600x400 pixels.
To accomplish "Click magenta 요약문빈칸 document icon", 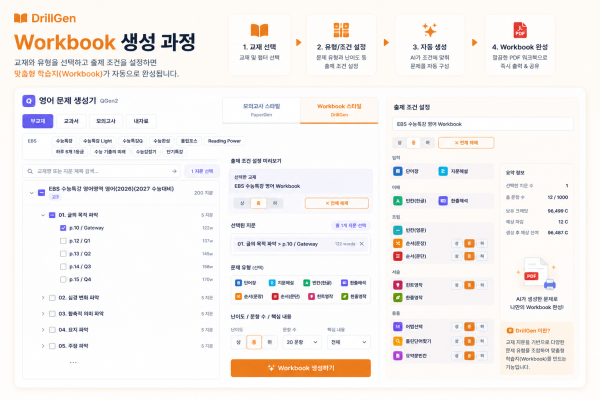I will (x=398, y=356).
